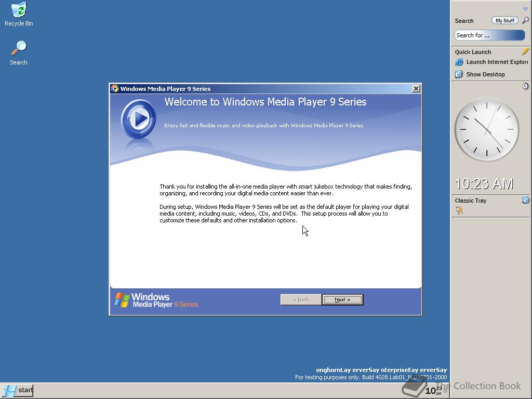
Task: Open the Search desktop icon
Action: pyautogui.click(x=19, y=53)
